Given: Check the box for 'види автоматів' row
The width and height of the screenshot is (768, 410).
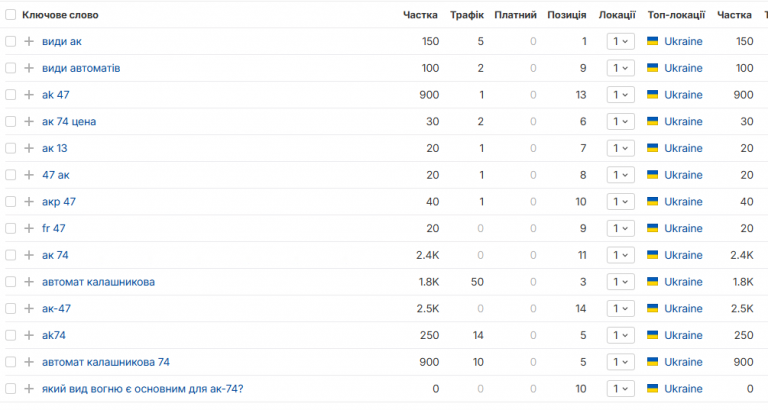Looking at the screenshot, I should (10, 68).
